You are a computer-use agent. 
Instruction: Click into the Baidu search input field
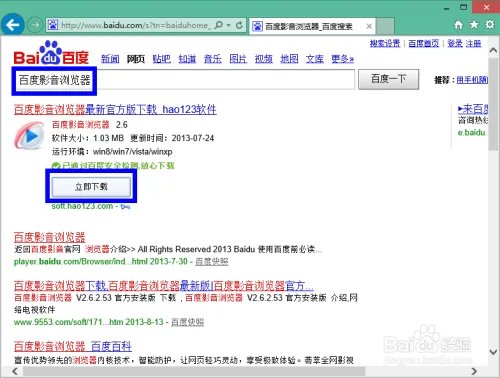pos(184,80)
